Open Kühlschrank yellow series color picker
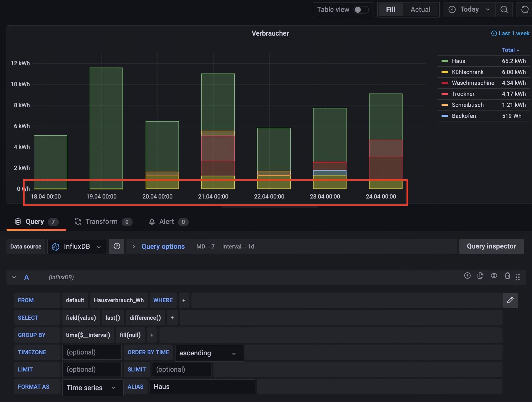The image size is (532, 402). click(x=445, y=72)
